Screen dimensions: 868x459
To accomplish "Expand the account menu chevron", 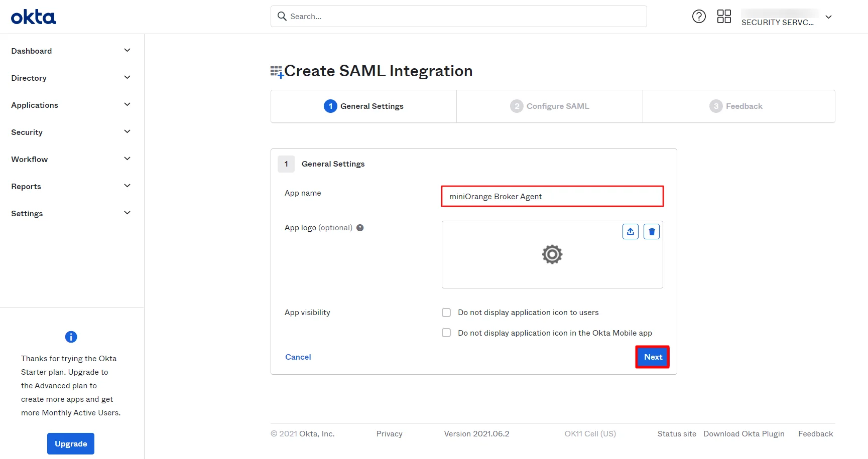I will coord(828,17).
